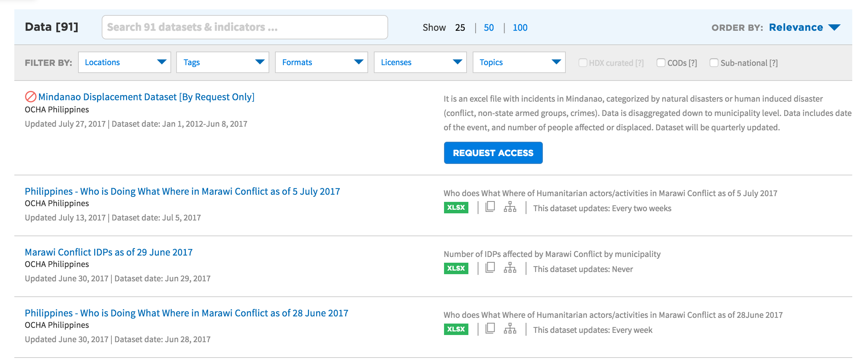Viewport: 868px width, 364px height.
Task: Open Mindanao Displacement Dataset link
Action: click(146, 97)
